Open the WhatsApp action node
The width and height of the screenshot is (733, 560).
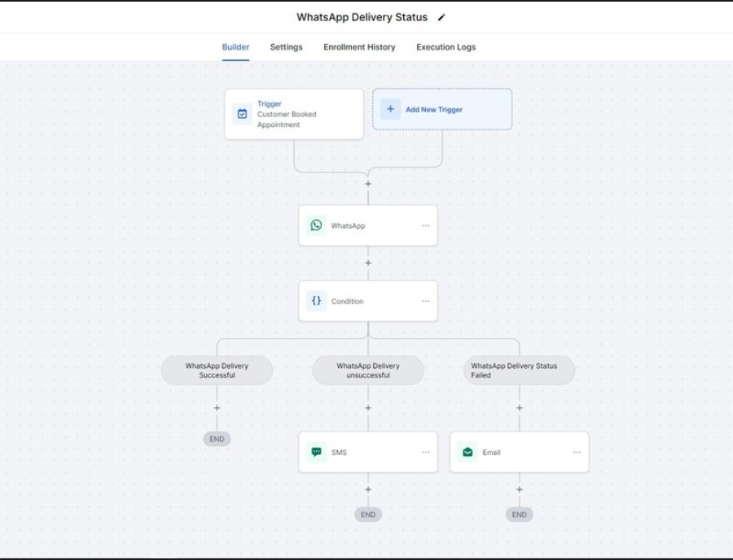tap(368, 225)
